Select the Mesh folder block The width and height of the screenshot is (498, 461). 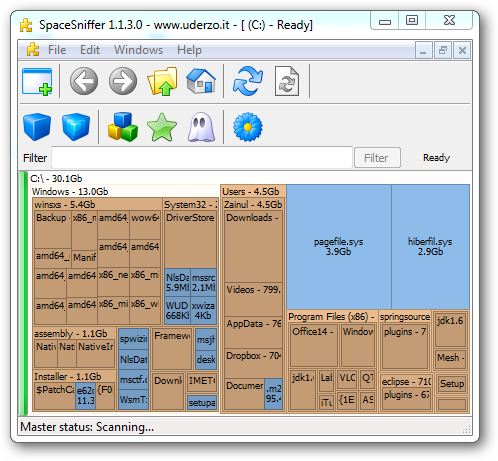point(450,359)
